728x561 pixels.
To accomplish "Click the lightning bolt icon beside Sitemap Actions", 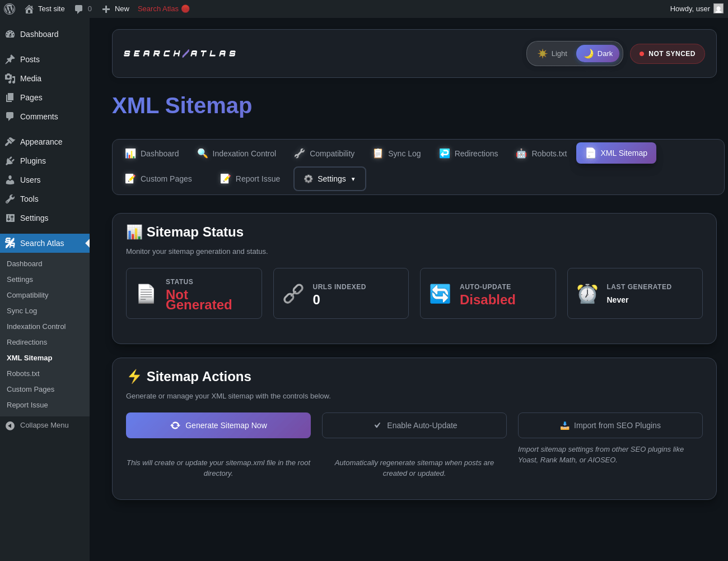I will [134, 377].
